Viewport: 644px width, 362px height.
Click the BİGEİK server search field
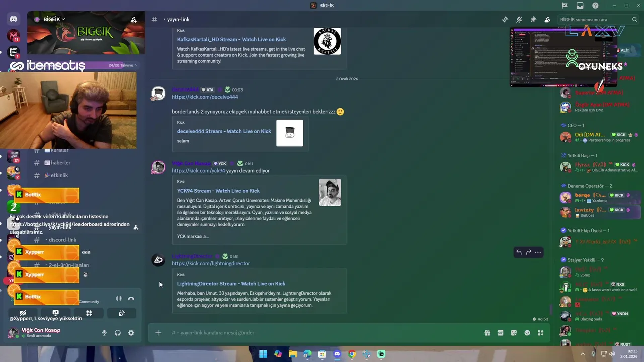(599, 19)
